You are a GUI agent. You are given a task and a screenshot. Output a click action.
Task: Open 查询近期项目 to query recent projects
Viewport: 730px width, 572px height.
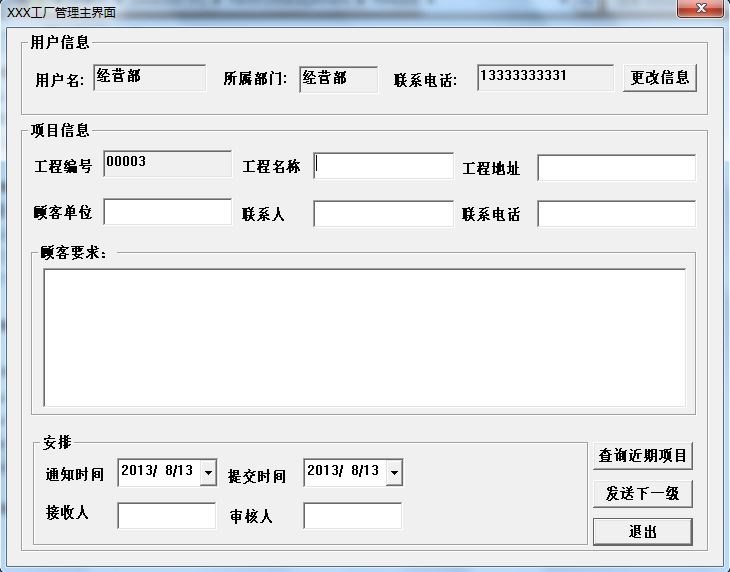click(x=642, y=456)
